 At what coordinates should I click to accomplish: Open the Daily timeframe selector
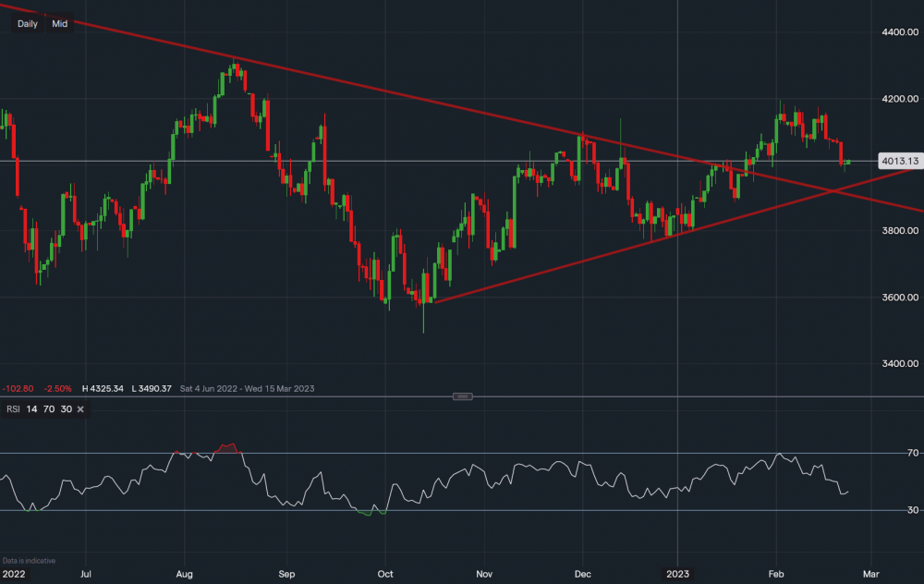[27, 24]
